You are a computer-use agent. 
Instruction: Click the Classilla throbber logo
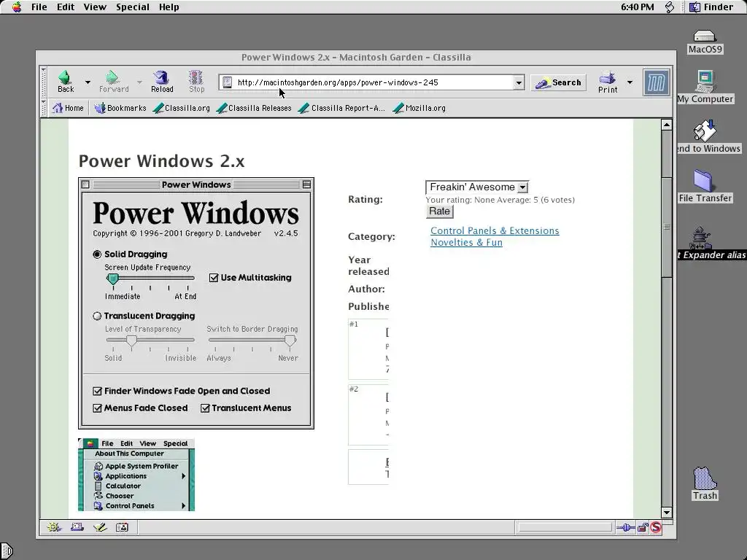(656, 82)
